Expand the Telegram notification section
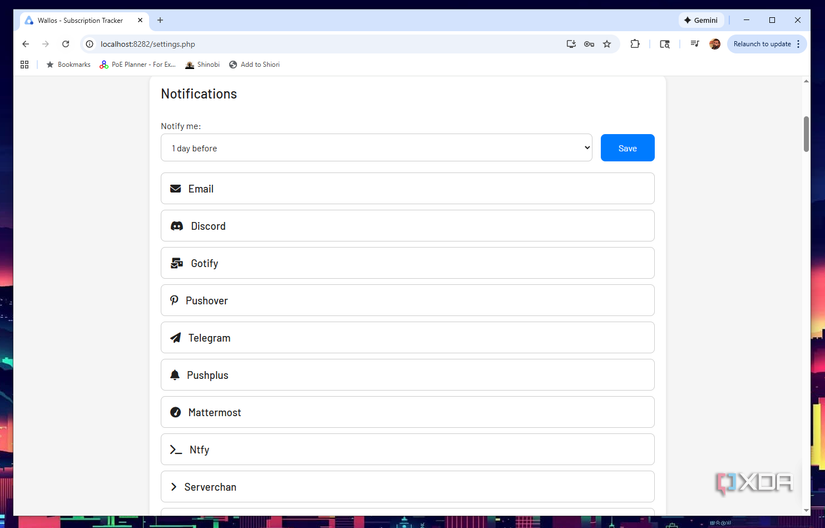 (x=407, y=338)
